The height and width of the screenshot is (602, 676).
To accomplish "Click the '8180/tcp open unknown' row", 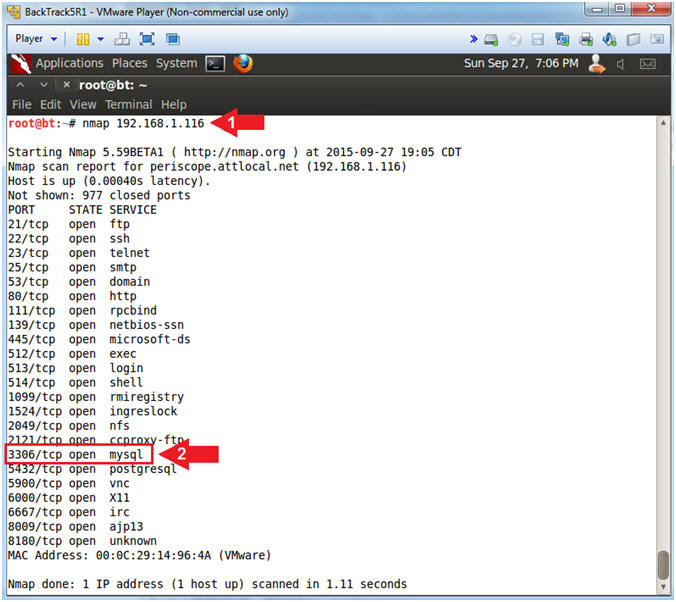I will point(82,541).
